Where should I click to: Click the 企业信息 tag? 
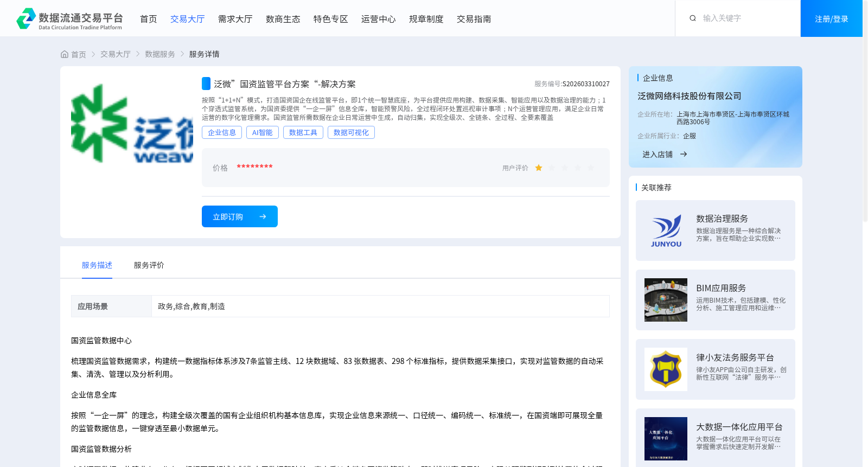[222, 132]
